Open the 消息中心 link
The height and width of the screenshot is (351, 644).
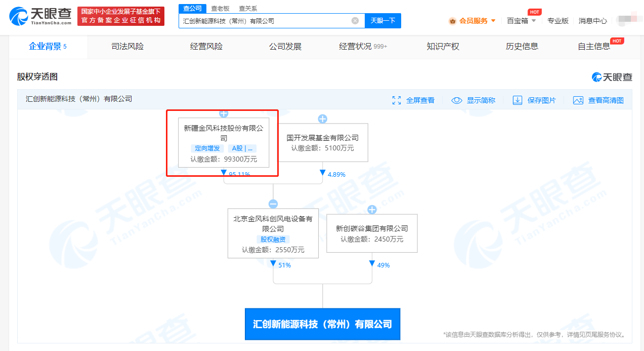(x=592, y=21)
